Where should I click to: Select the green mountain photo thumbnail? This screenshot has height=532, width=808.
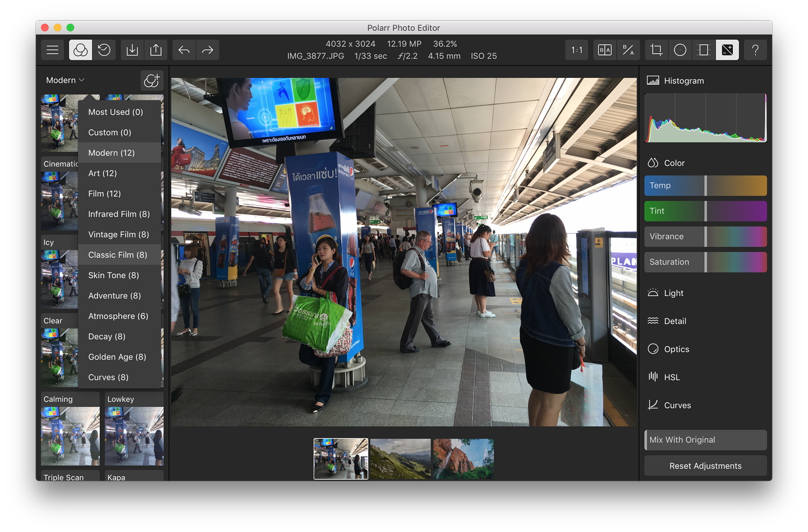401,459
